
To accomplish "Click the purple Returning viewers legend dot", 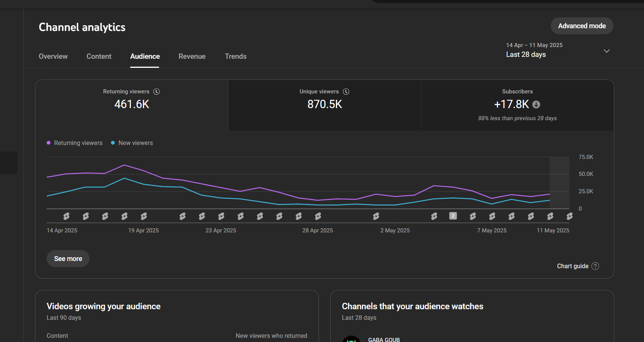I will point(49,143).
